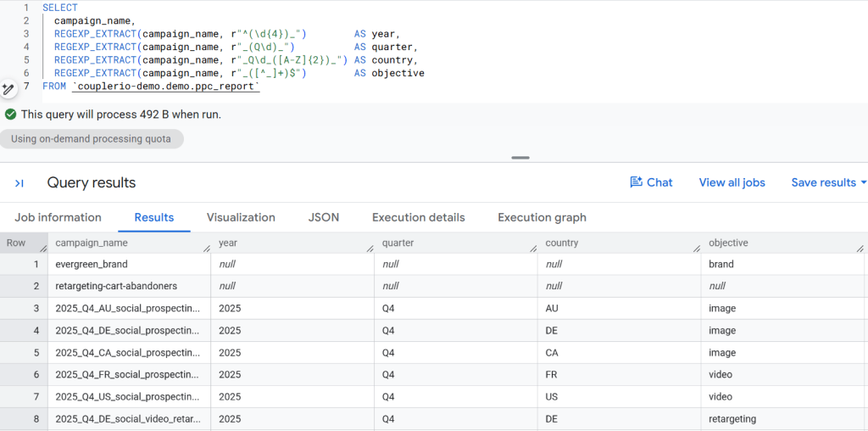Click the AU country cell
This screenshot has height=431, width=868.
pos(619,309)
